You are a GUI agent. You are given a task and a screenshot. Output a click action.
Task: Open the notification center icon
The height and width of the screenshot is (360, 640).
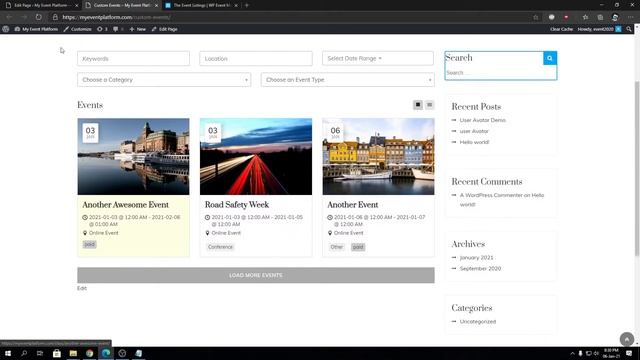629,353
